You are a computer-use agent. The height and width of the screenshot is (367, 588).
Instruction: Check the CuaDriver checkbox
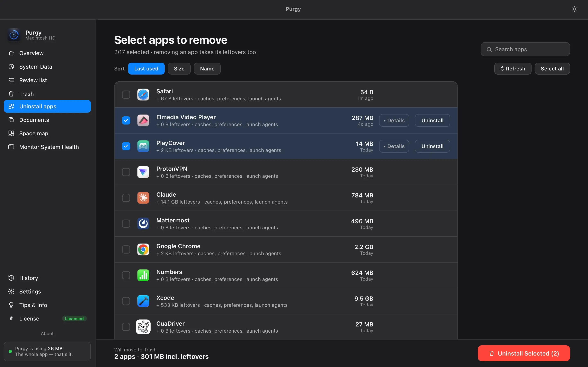point(126,327)
